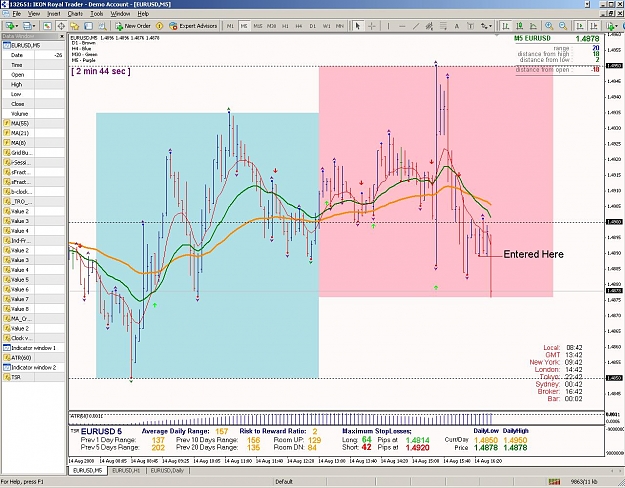Switch to W1 timeframe
Screen dimensions: 625x488
click(326, 26)
